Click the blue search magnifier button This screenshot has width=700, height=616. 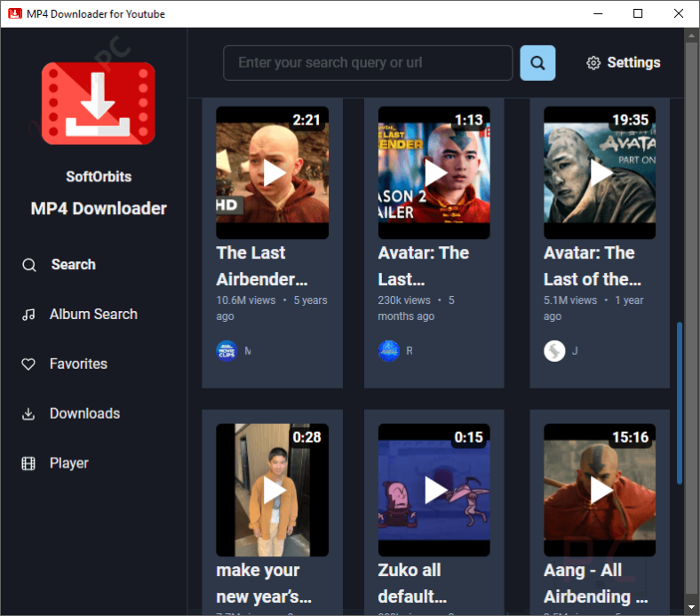click(537, 63)
